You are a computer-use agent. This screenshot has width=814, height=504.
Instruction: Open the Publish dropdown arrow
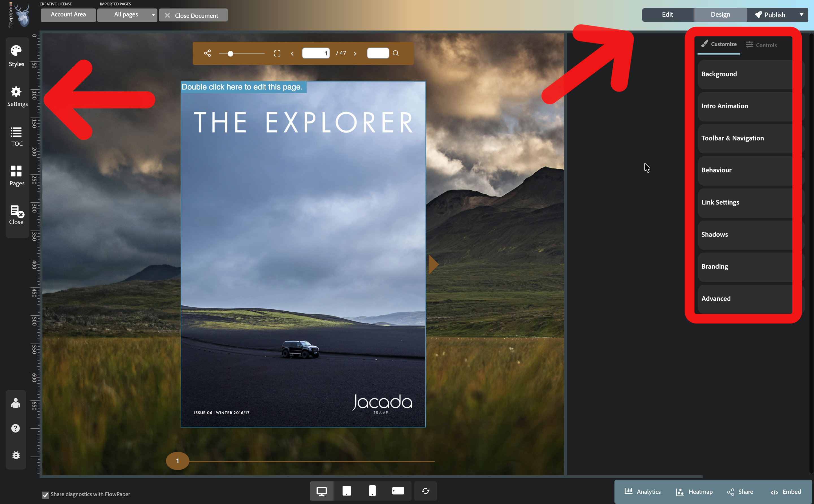click(802, 15)
